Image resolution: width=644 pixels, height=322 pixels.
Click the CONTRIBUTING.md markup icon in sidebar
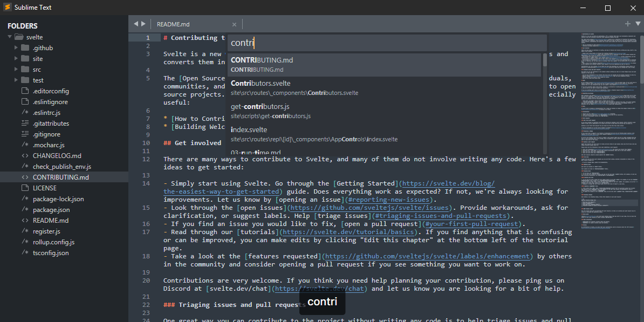click(x=25, y=177)
